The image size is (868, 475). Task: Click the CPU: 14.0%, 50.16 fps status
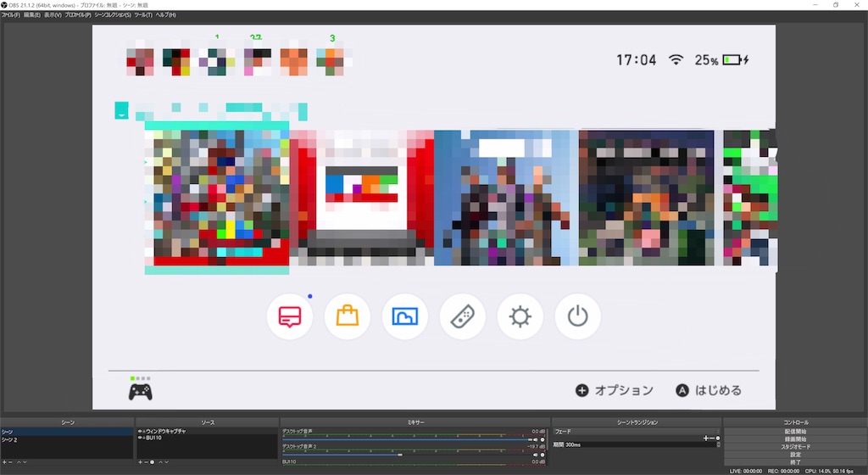(x=829, y=471)
